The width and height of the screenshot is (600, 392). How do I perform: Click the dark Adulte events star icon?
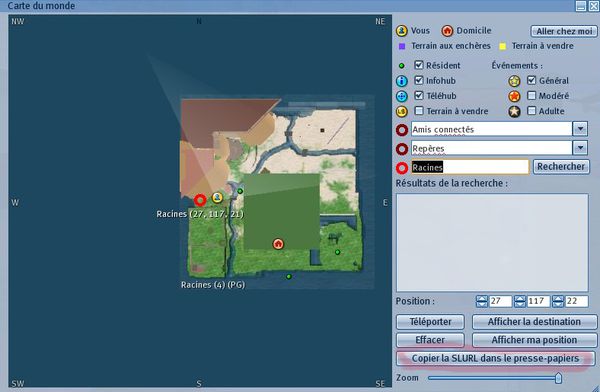click(514, 111)
